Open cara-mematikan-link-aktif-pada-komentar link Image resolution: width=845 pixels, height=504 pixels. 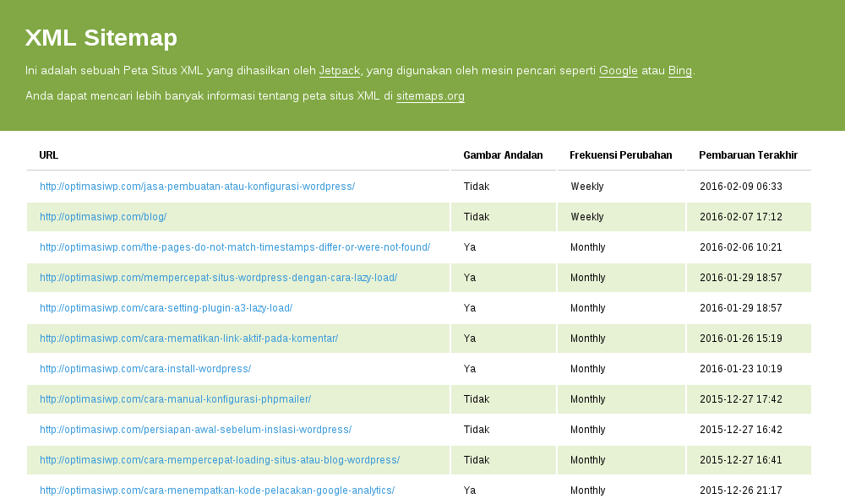(188, 339)
